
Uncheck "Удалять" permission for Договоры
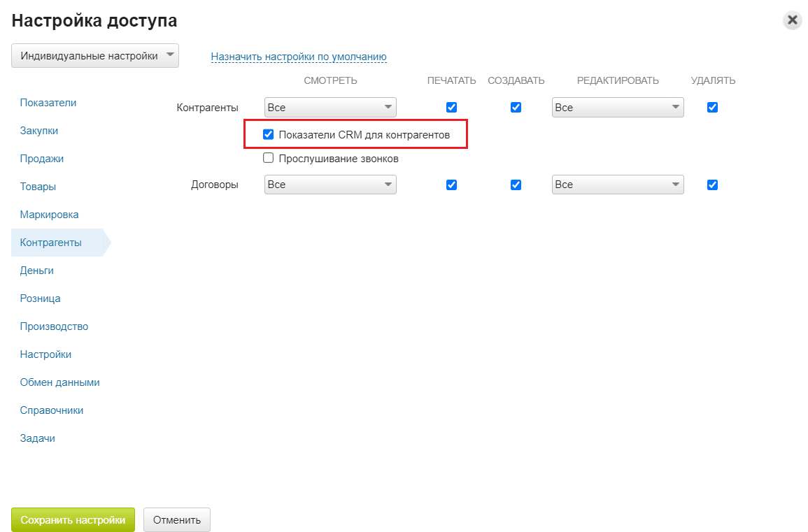(x=712, y=185)
